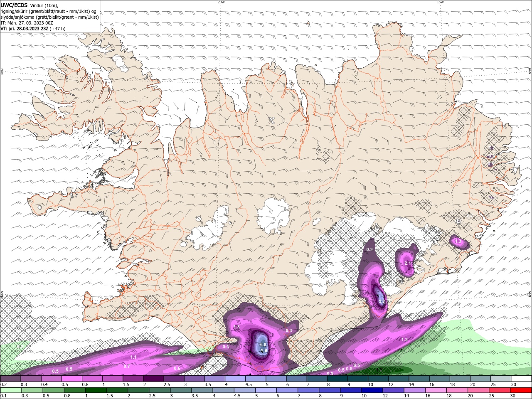Select the 0.5 mm green rain swatch
Viewport: 532px width, 399px height.
pos(54,390)
